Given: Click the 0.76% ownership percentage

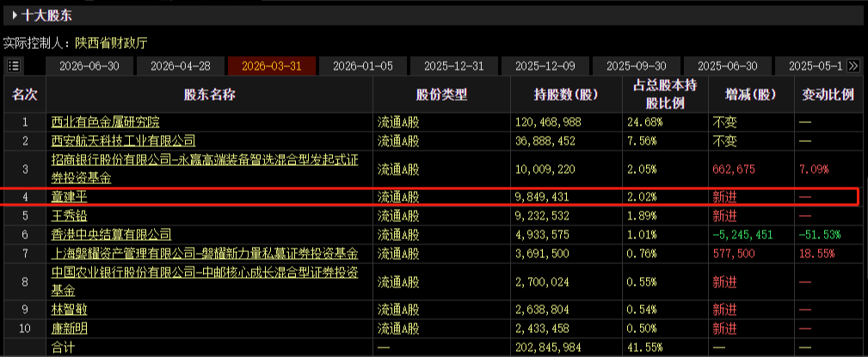Looking at the screenshot, I should (641, 254).
